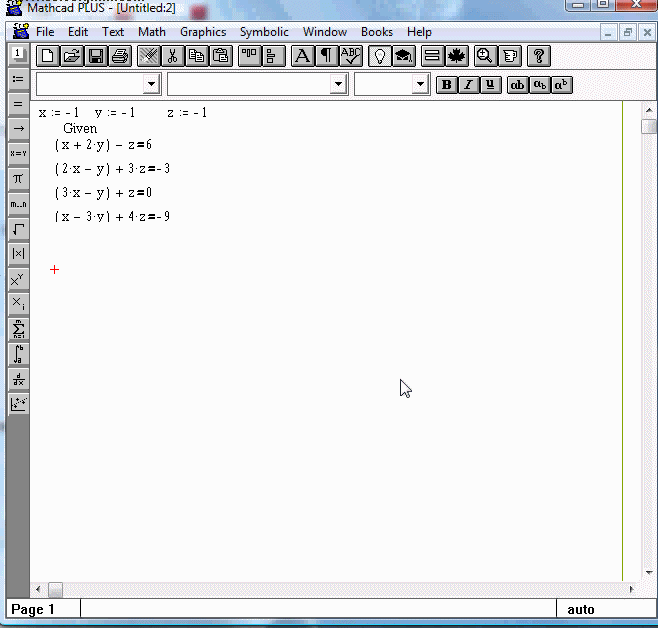This screenshot has height=628, width=658.
Task: Expand the font size dropdown
Action: (x=420, y=85)
